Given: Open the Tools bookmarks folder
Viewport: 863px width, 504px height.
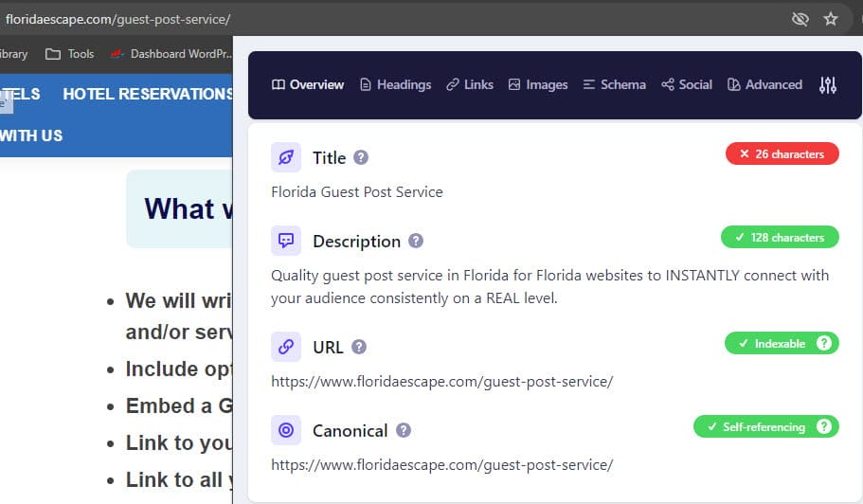Looking at the screenshot, I should (70, 54).
